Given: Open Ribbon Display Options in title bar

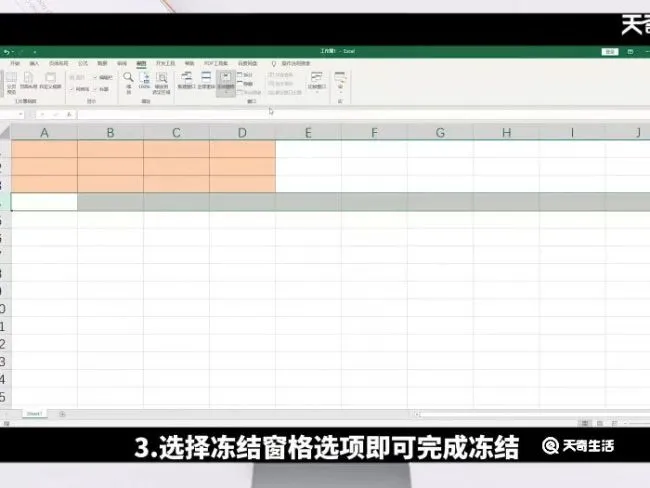Looking at the screenshot, I should (630, 52).
